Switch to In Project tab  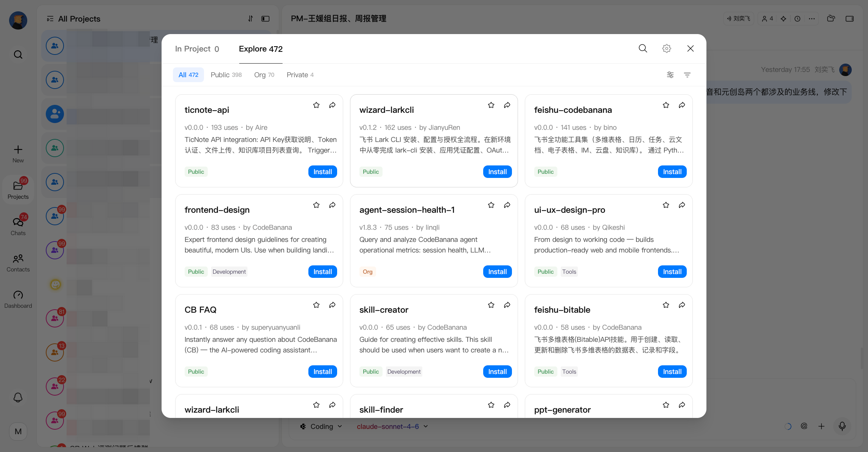[x=197, y=49]
